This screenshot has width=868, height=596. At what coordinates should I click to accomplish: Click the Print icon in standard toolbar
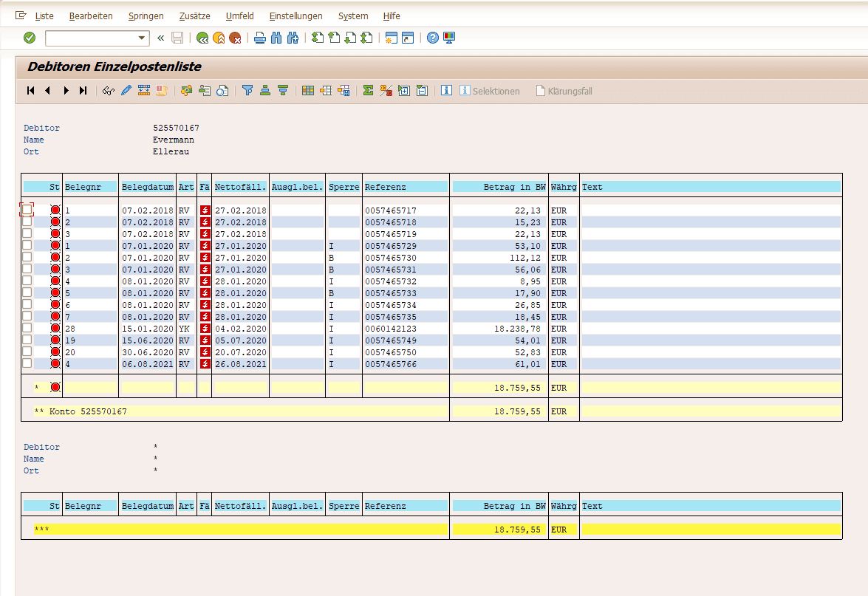(x=259, y=38)
